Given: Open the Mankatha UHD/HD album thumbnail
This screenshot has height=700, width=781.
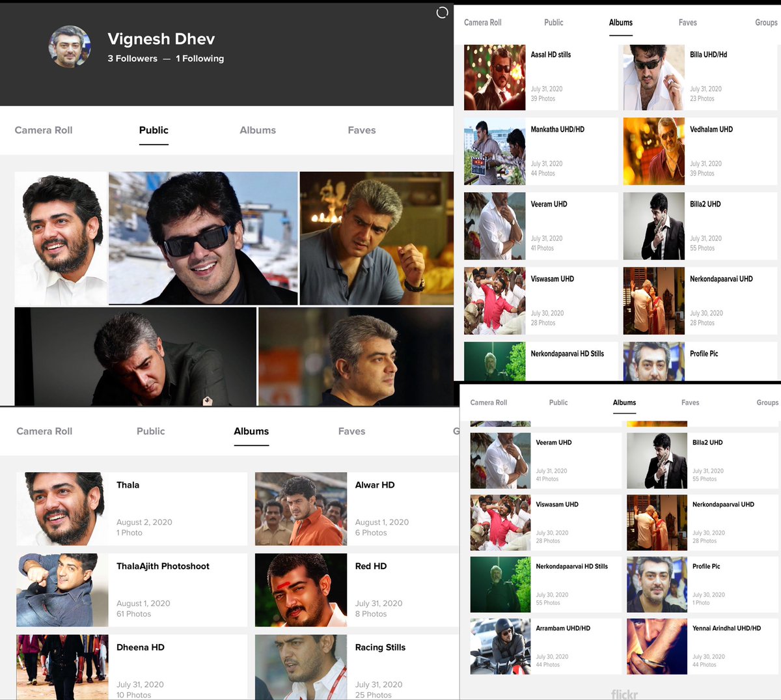Looking at the screenshot, I should point(495,151).
